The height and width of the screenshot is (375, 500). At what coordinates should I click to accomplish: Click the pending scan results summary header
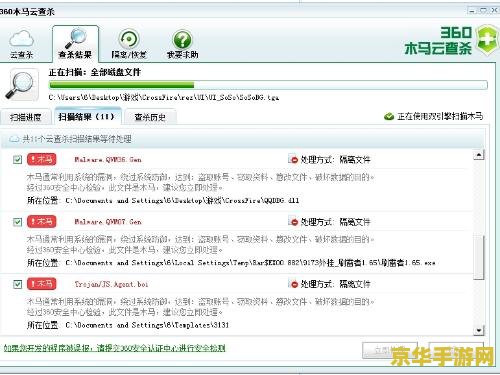tap(77, 139)
